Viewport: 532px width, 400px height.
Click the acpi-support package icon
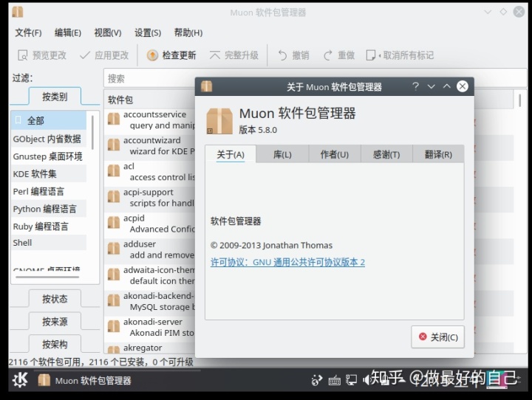114,196
